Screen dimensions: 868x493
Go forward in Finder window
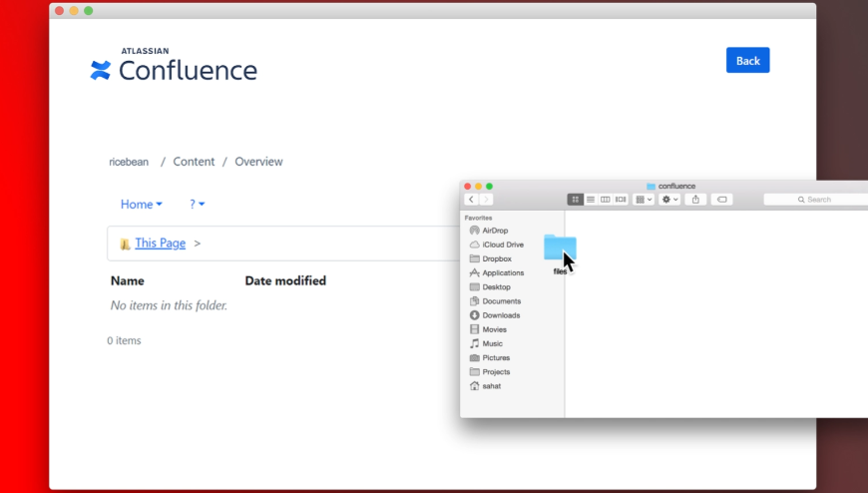486,200
